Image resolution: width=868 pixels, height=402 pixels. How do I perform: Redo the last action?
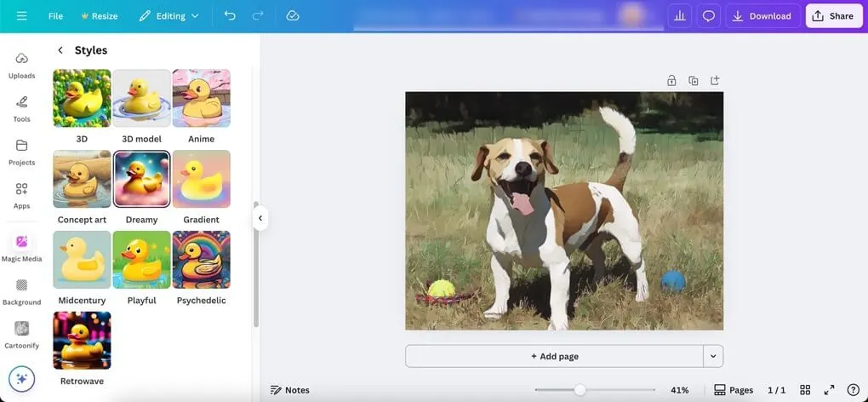pyautogui.click(x=258, y=16)
